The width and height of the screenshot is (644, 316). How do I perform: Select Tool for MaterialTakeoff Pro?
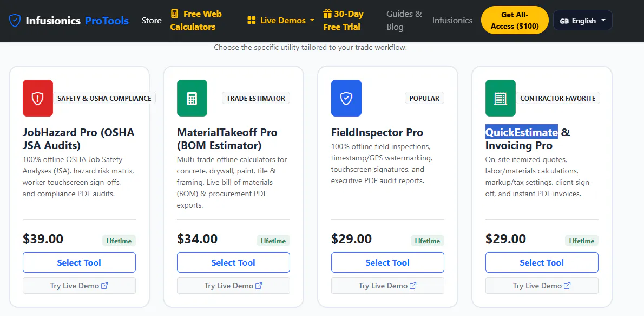click(x=233, y=262)
